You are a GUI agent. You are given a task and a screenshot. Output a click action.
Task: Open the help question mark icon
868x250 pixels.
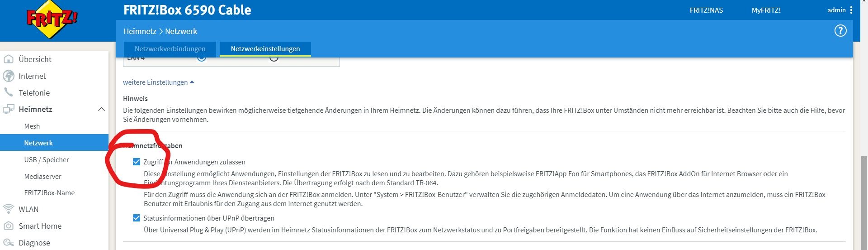click(840, 31)
